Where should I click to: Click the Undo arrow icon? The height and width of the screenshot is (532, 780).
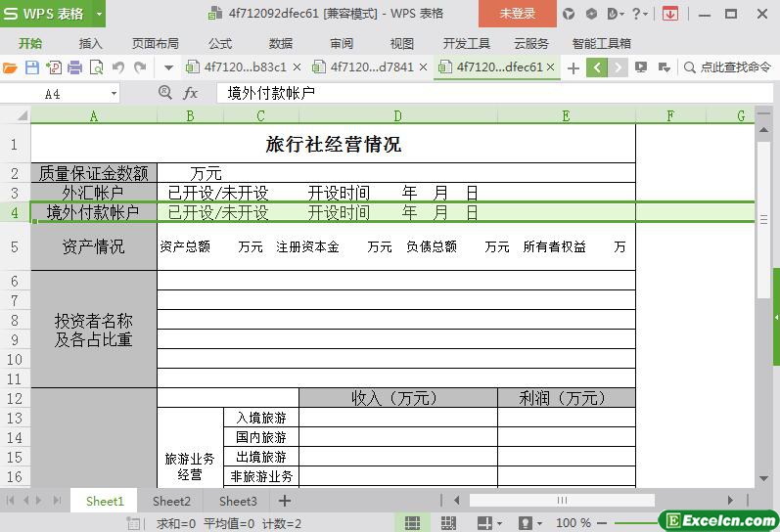click(x=118, y=67)
